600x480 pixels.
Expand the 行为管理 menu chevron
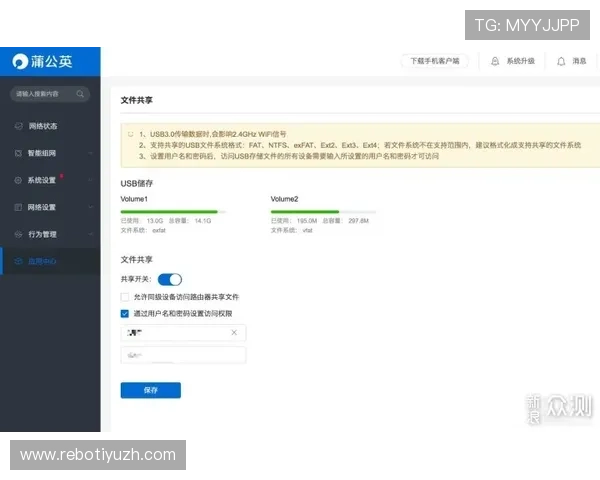(90, 234)
